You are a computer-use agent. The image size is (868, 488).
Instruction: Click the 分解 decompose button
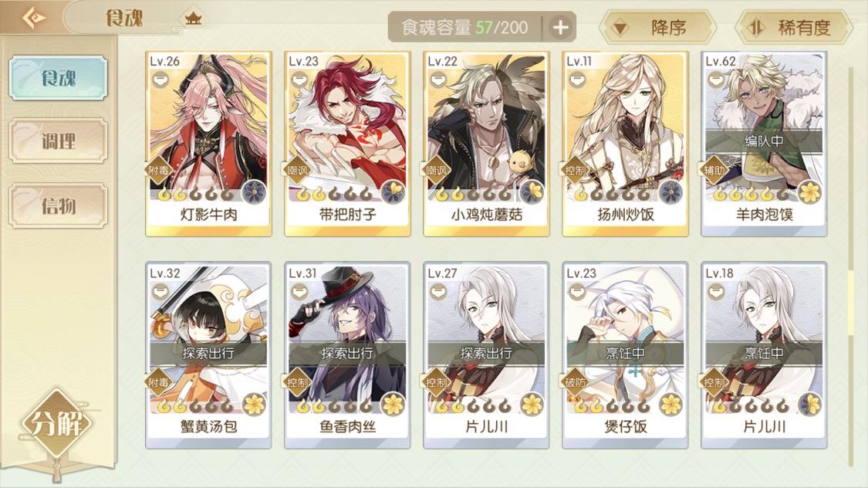click(57, 424)
